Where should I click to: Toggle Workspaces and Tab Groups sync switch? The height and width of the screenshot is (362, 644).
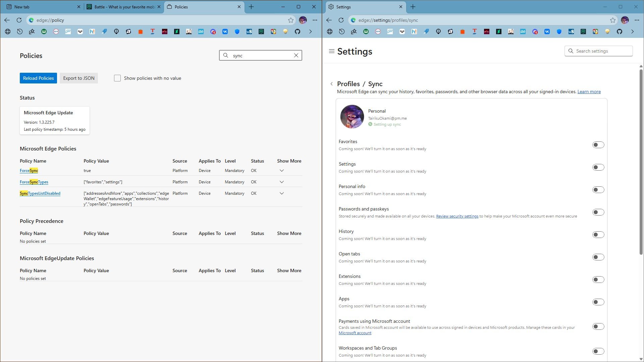click(598, 351)
